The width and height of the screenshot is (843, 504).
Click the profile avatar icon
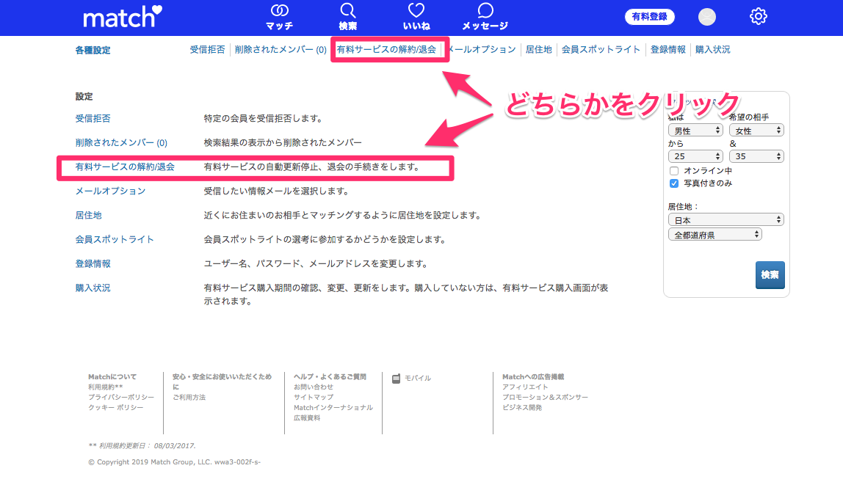(707, 17)
